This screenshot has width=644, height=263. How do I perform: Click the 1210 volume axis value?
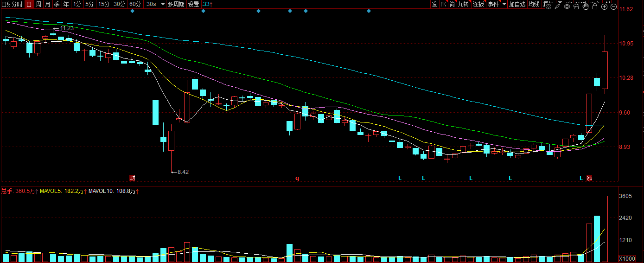coord(626,240)
